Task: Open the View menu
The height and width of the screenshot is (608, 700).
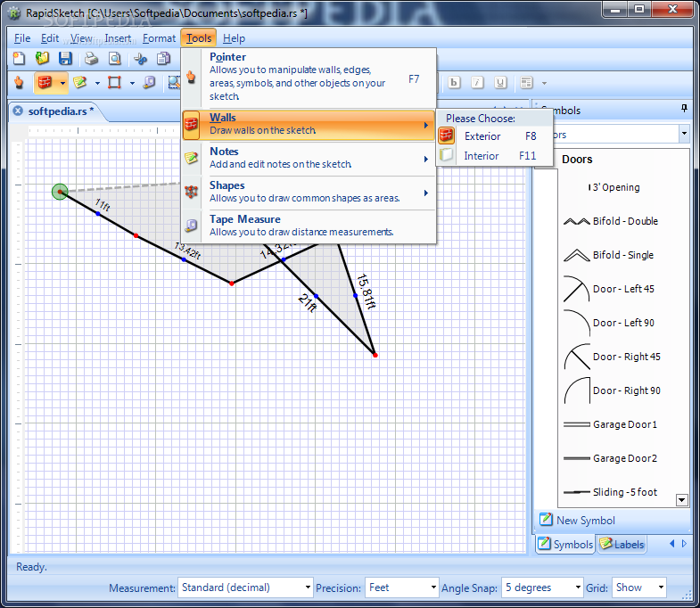Action: point(81,38)
